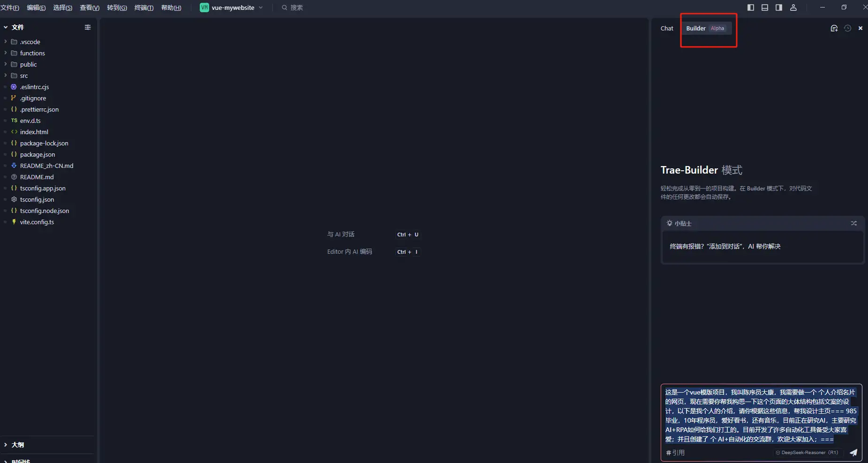
Task: Close the AI side panel
Action: pos(860,28)
